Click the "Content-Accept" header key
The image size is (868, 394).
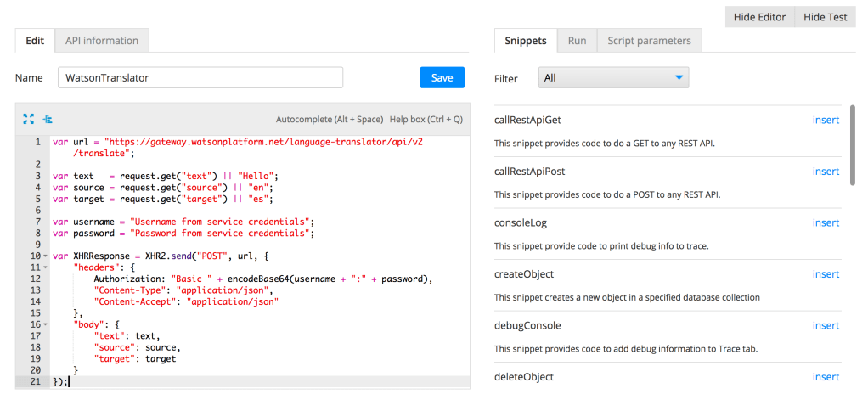[x=135, y=301]
